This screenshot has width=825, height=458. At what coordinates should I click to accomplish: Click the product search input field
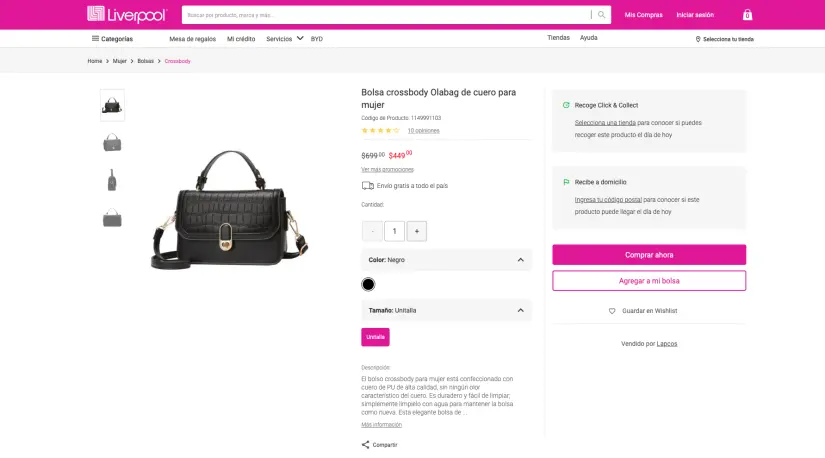click(x=385, y=15)
